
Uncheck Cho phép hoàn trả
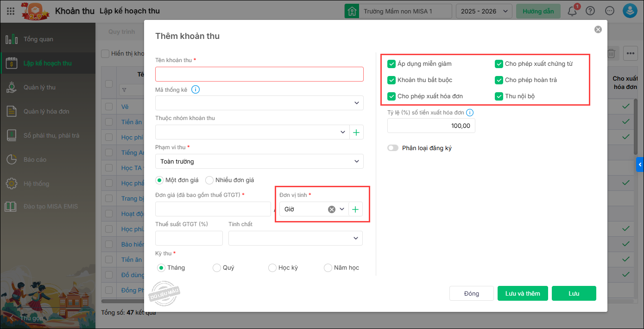coord(499,80)
